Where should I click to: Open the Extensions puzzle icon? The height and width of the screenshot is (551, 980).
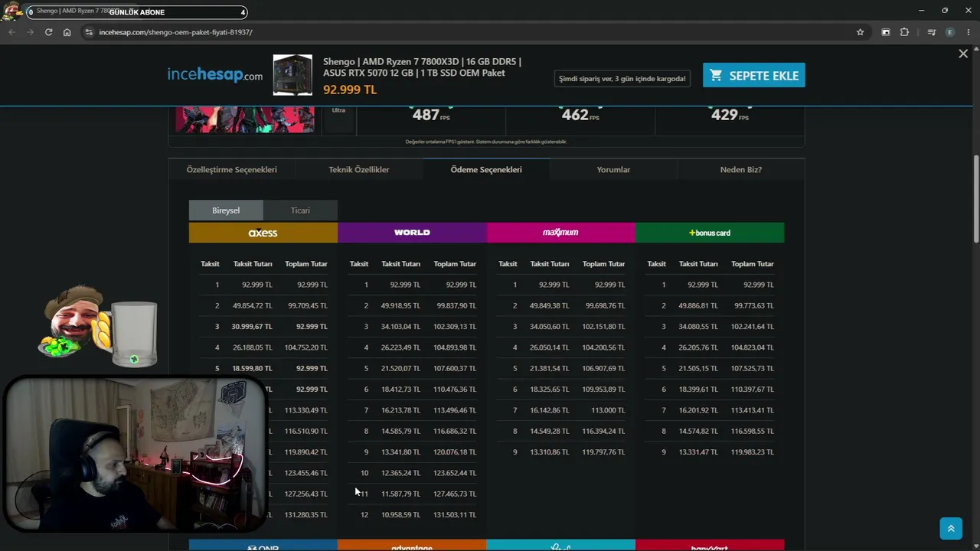(904, 32)
